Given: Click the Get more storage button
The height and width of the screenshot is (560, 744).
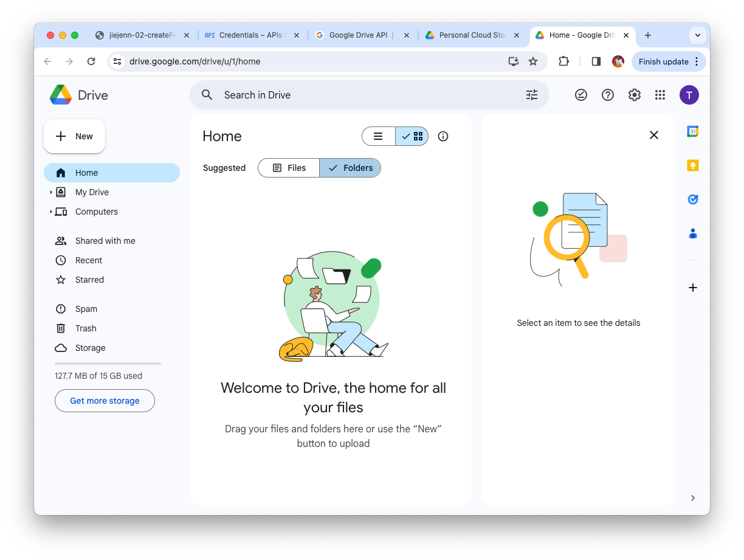Looking at the screenshot, I should pos(105,401).
